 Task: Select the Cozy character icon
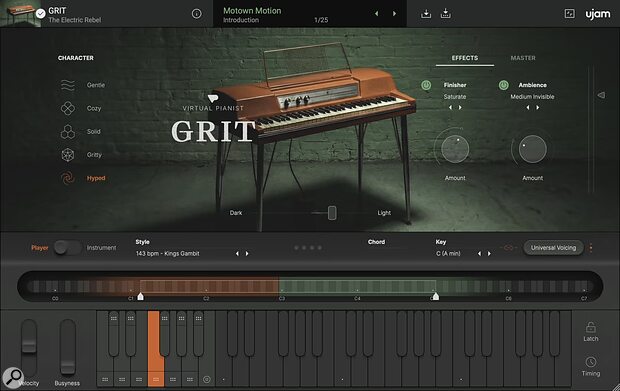tap(68, 108)
